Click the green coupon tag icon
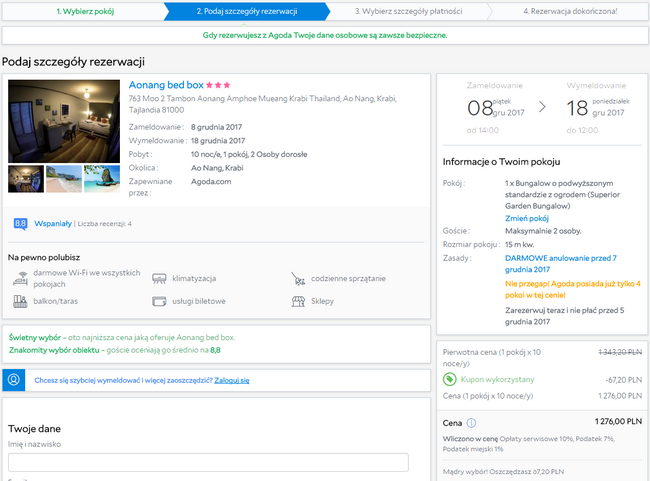The width and height of the screenshot is (650, 481). tap(449, 379)
